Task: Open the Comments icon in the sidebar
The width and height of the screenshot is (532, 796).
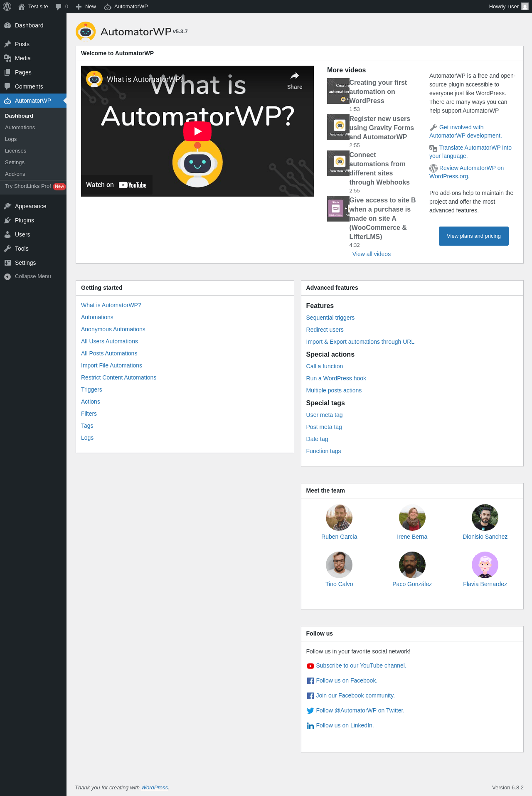Action: [x=7, y=86]
